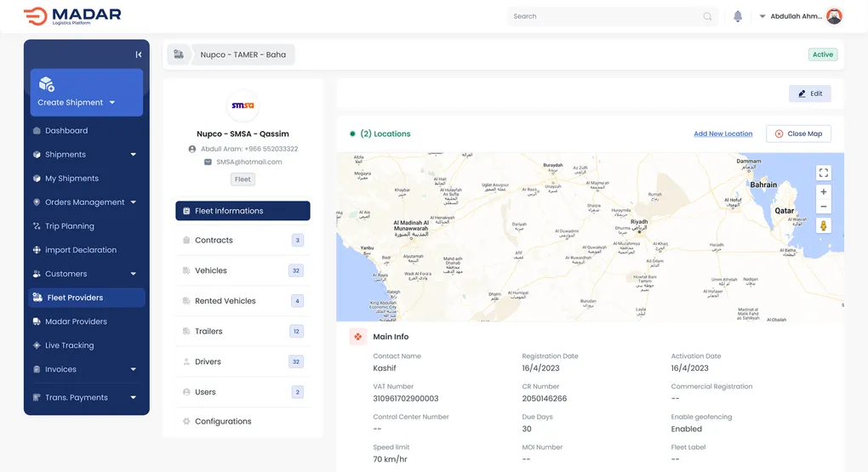Click Riyadh on the map
This screenshot has width=868, height=472.
click(x=639, y=225)
